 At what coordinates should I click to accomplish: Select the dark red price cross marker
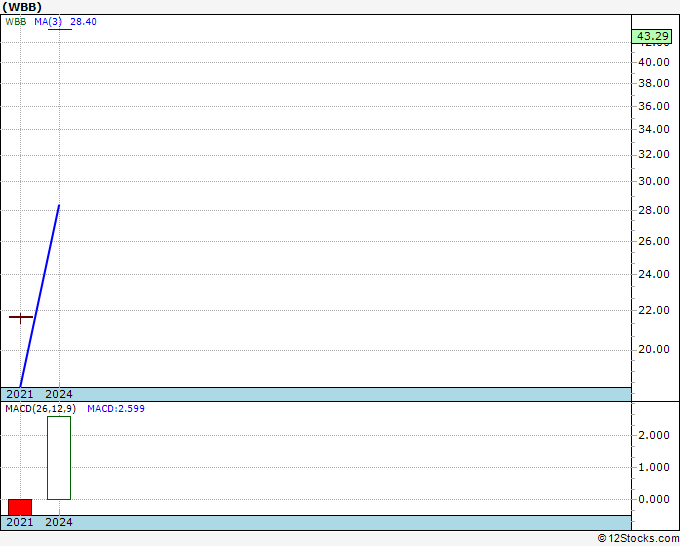pos(21,317)
